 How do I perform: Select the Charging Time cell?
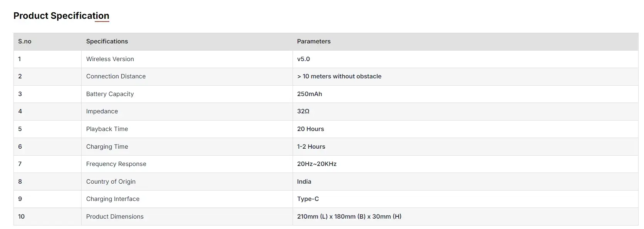click(107, 147)
